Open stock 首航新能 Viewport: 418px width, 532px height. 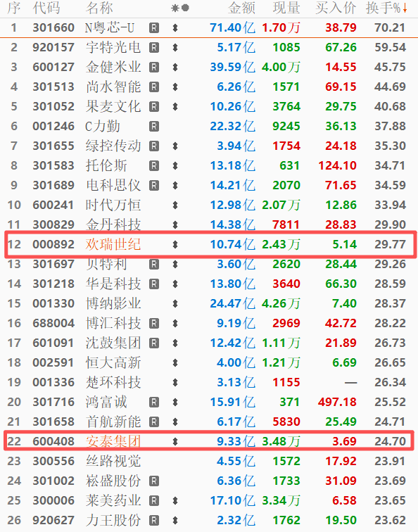(x=113, y=422)
